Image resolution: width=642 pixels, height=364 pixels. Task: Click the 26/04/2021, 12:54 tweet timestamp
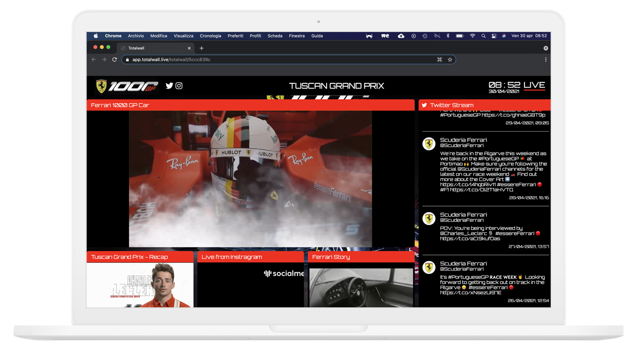point(529,301)
